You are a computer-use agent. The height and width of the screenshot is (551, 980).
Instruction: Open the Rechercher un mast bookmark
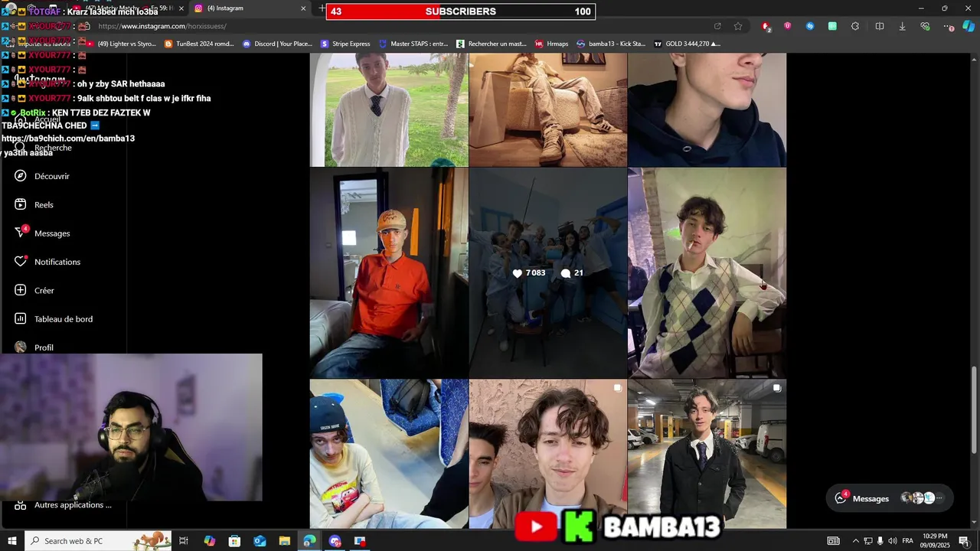pos(491,44)
